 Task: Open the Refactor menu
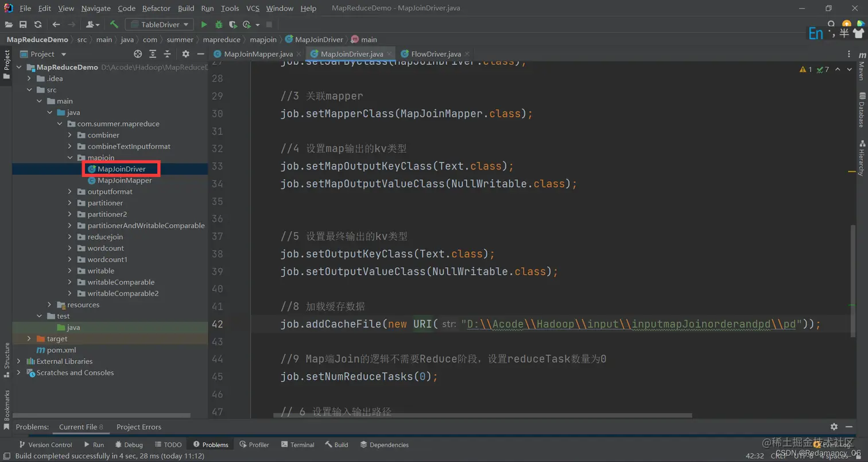point(156,8)
